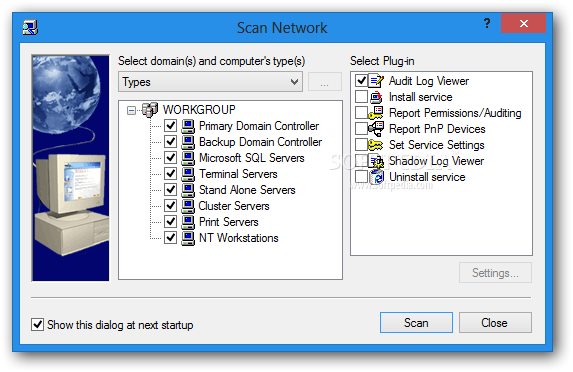Close the Scan Network dialog with X
Viewport: 573px width, 372px height.
pos(524,23)
